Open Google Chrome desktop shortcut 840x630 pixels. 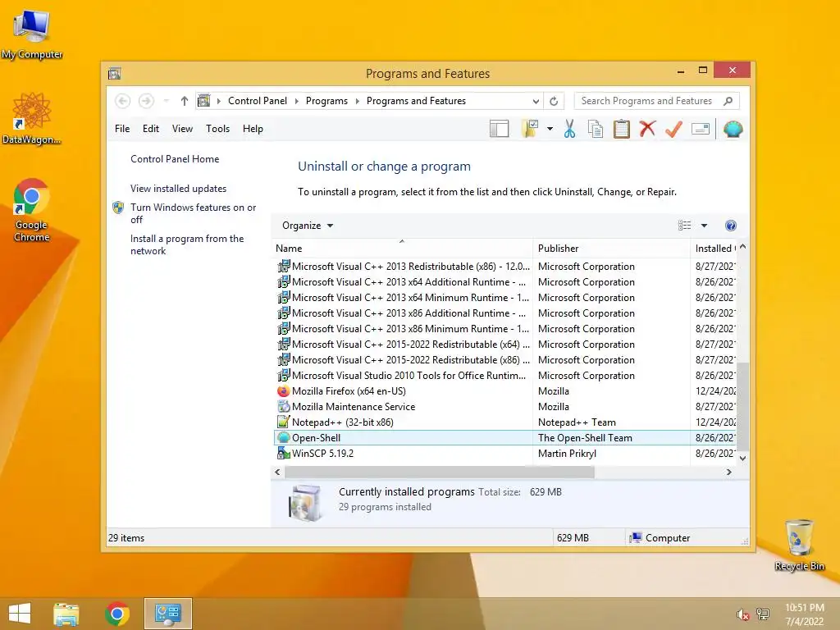[x=32, y=210]
